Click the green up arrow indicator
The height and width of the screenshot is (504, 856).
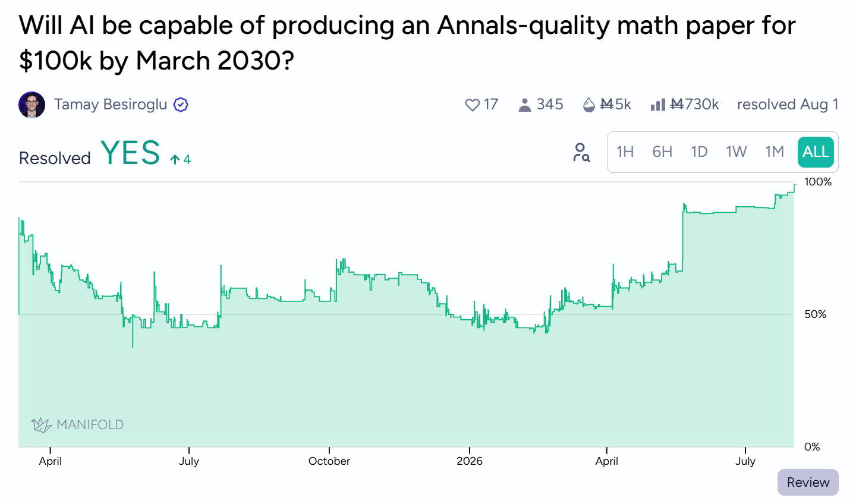tap(175, 159)
